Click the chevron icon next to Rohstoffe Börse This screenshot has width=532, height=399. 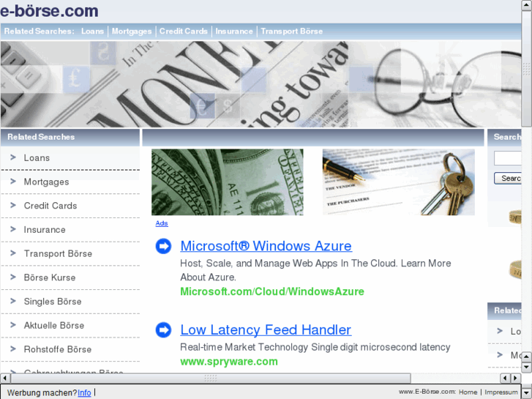(x=13, y=348)
